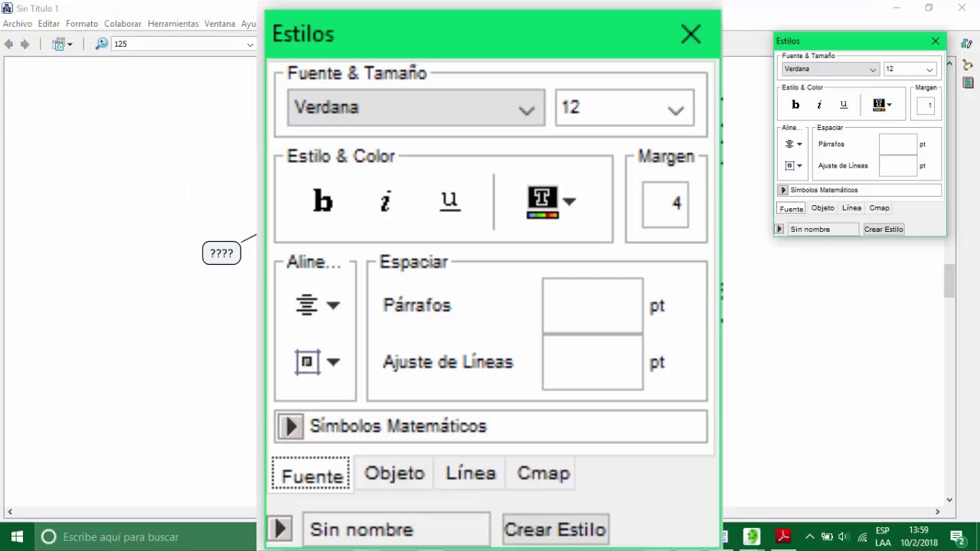Switch to Línea tab in large Estilos panel
This screenshot has height=551, width=980.
(471, 473)
